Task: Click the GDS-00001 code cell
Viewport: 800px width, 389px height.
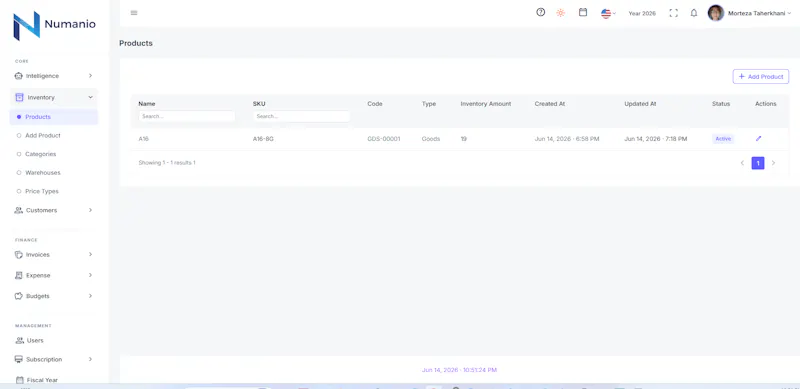Action: coord(384,139)
